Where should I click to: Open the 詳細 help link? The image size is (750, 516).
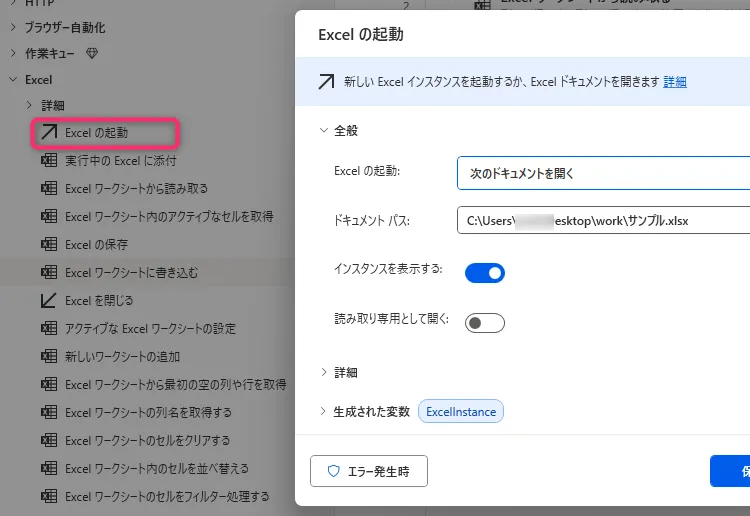coord(675,82)
